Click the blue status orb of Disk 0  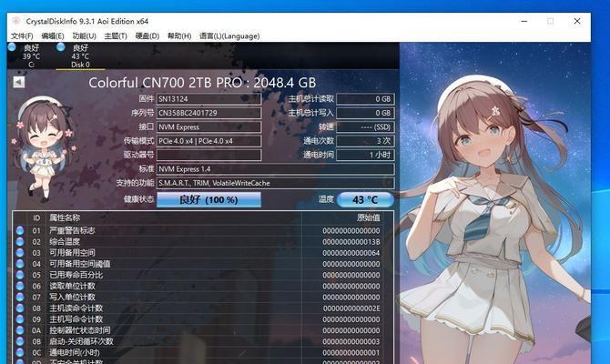tap(60, 47)
